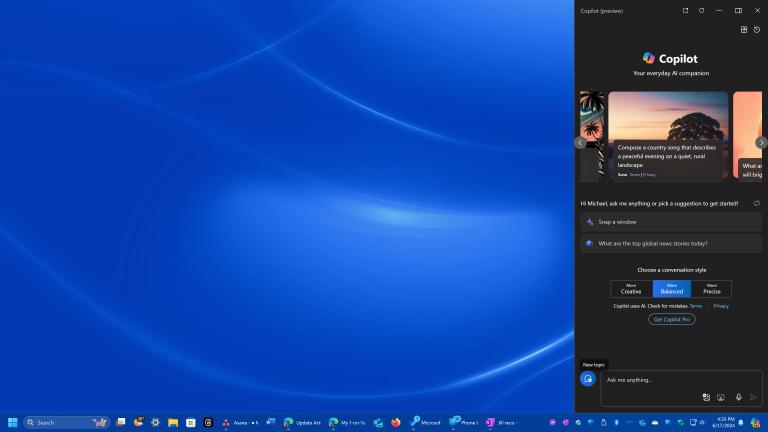The image size is (768, 432).
Task: Click the add image icon in chat box
Action: pyautogui.click(x=706, y=397)
